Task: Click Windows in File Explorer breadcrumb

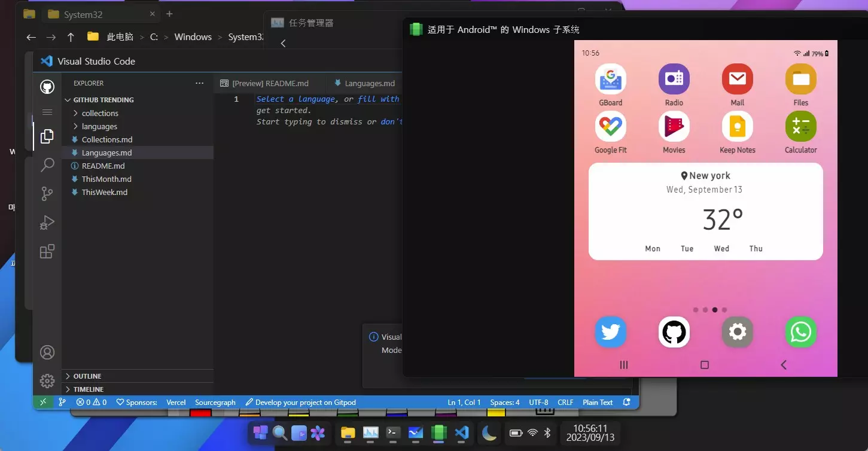Action: pos(193,37)
